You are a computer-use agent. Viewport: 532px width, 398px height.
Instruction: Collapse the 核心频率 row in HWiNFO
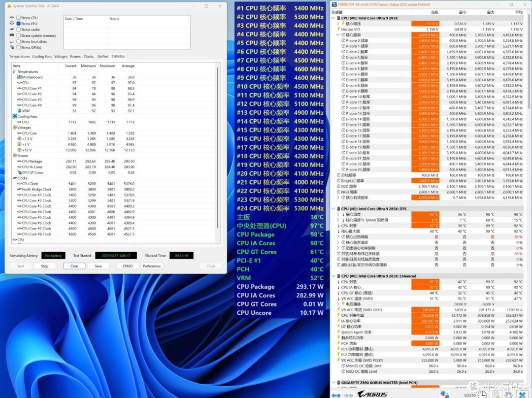(x=338, y=35)
